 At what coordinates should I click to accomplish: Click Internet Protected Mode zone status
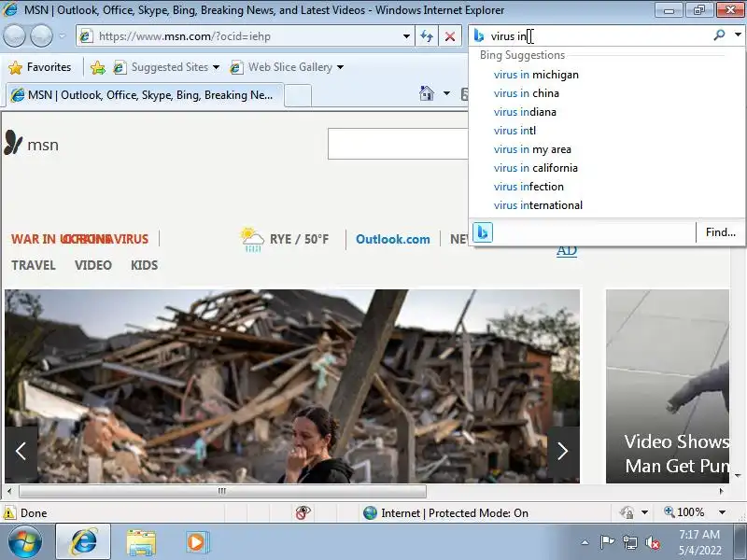click(445, 512)
